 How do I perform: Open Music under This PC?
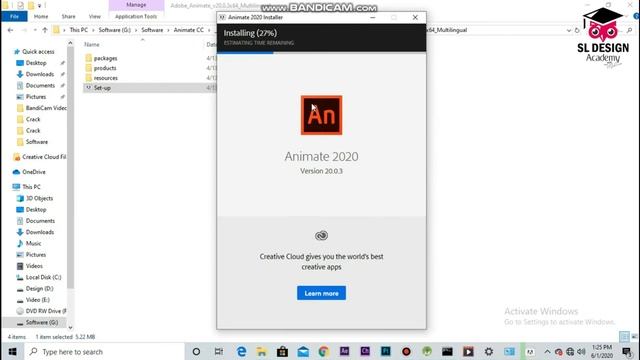click(33, 243)
